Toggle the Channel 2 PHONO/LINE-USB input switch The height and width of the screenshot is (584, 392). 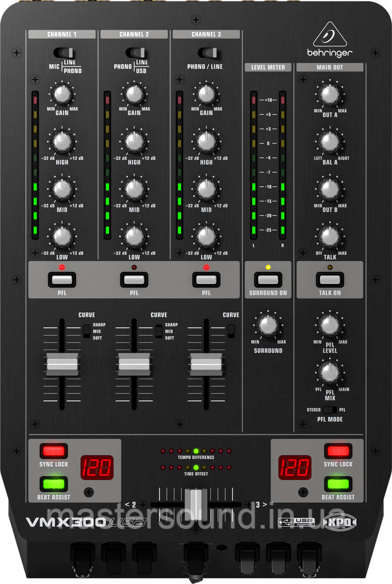coord(134,52)
